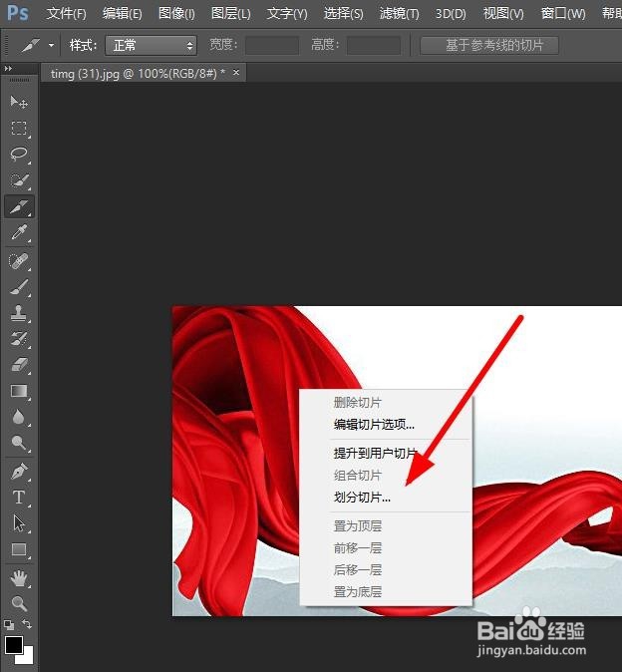
Task: Choose 删除切片 in context menu
Action: pos(386,403)
